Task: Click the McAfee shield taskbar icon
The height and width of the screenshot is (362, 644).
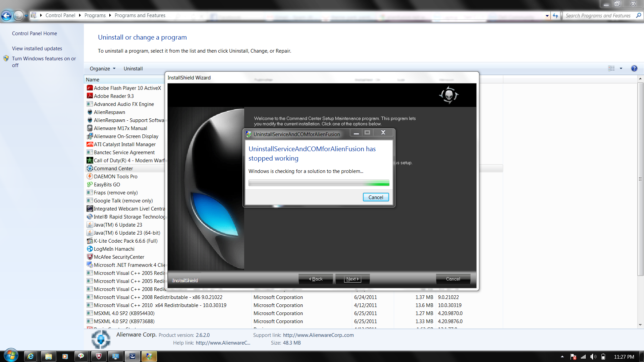Action: coord(99,356)
